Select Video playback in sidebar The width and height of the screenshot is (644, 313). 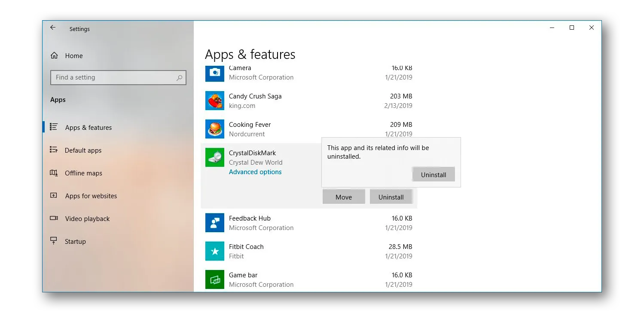tap(87, 219)
